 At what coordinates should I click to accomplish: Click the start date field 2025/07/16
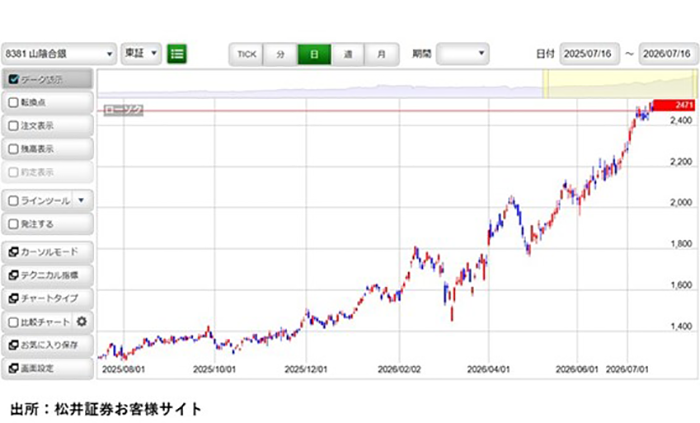(x=589, y=54)
